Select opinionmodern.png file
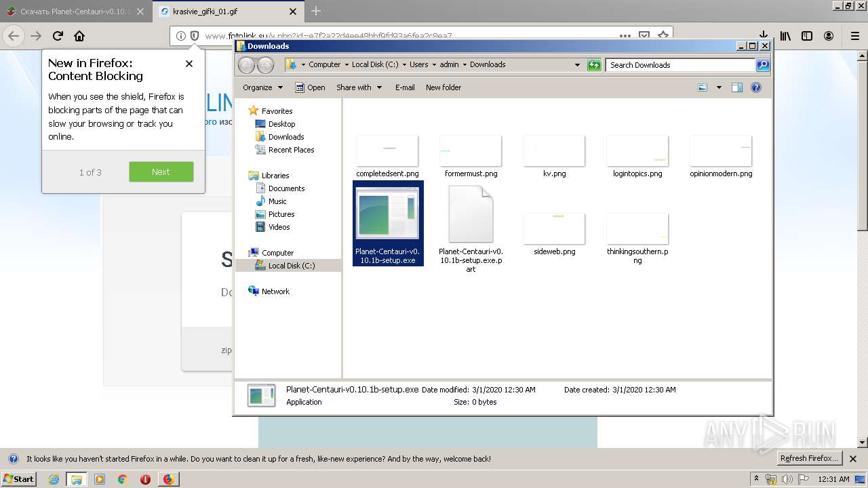 [721, 157]
